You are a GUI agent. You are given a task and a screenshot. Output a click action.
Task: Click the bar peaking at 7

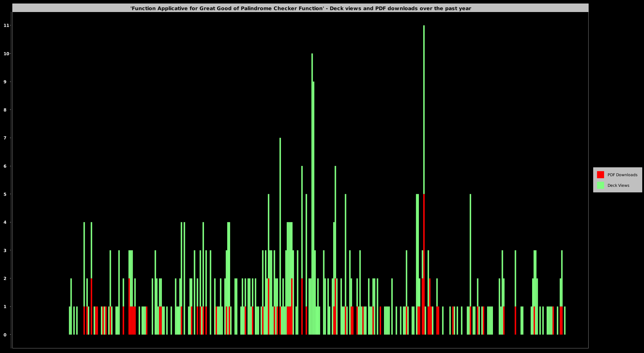pyautogui.click(x=280, y=236)
